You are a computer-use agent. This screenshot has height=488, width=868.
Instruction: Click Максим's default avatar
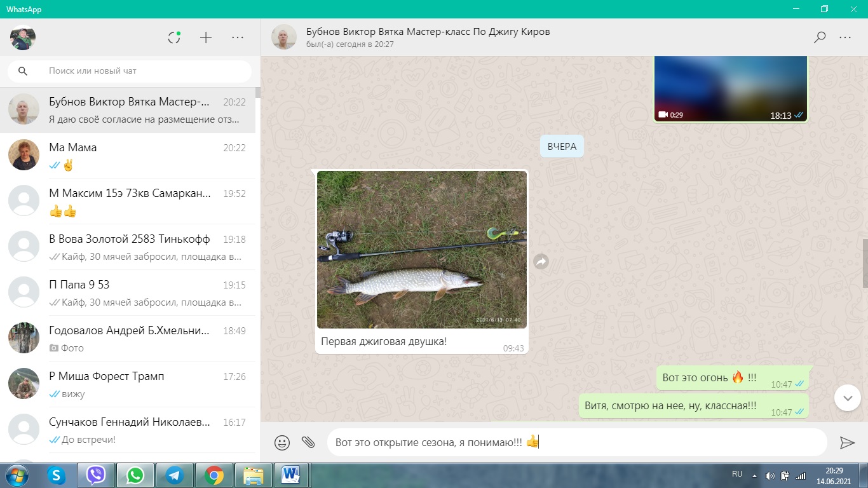pyautogui.click(x=24, y=201)
